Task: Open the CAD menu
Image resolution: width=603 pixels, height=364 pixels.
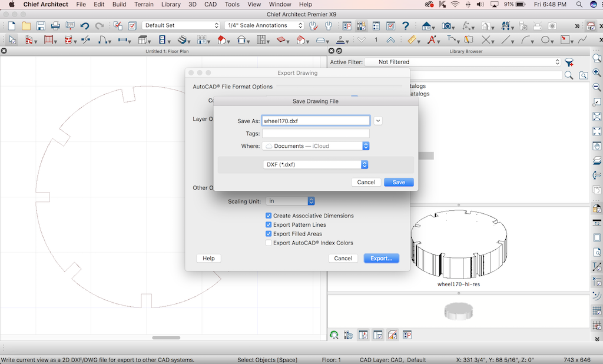Action: pyautogui.click(x=210, y=4)
